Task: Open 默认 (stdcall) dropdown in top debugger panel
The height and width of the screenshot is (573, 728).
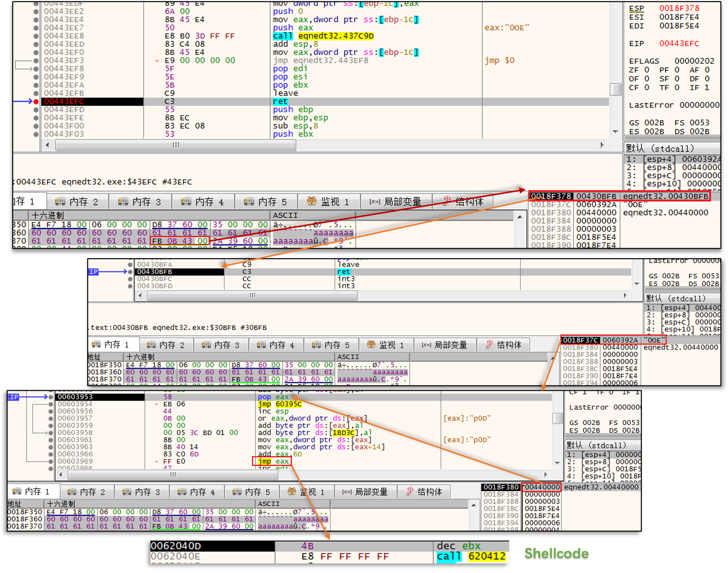Action: (x=672, y=148)
